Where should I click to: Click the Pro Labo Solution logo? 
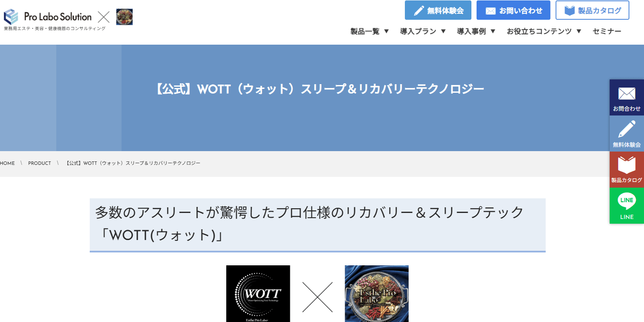[48, 17]
